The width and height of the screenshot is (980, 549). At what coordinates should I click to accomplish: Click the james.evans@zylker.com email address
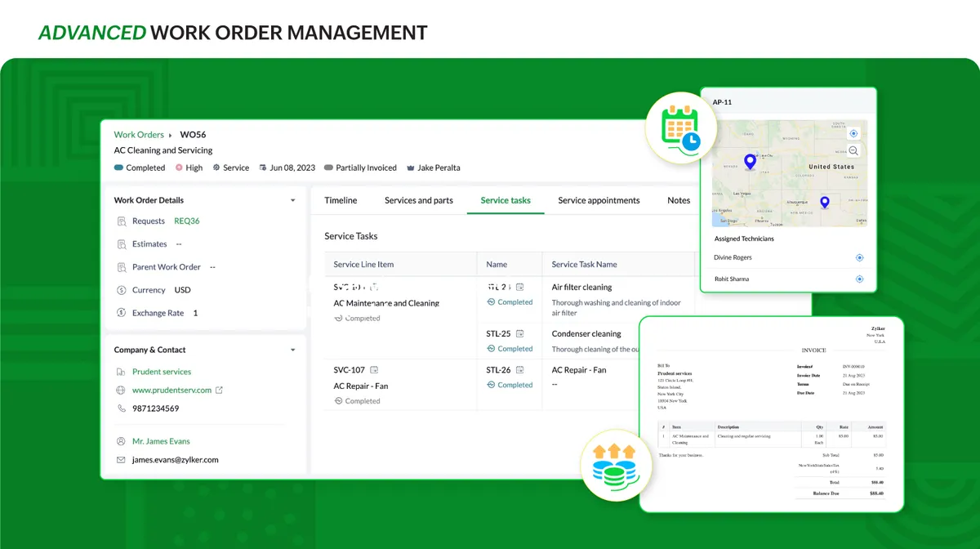[176, 460]
